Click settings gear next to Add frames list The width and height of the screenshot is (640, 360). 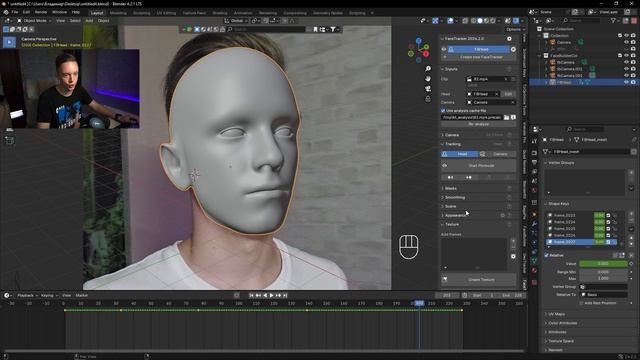pos(513,256)
